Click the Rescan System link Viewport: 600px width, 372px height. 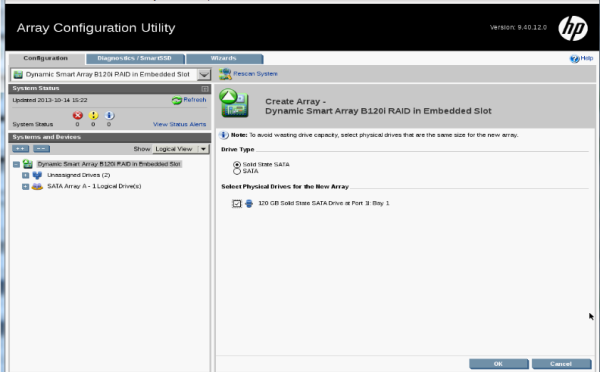point(256,74)
